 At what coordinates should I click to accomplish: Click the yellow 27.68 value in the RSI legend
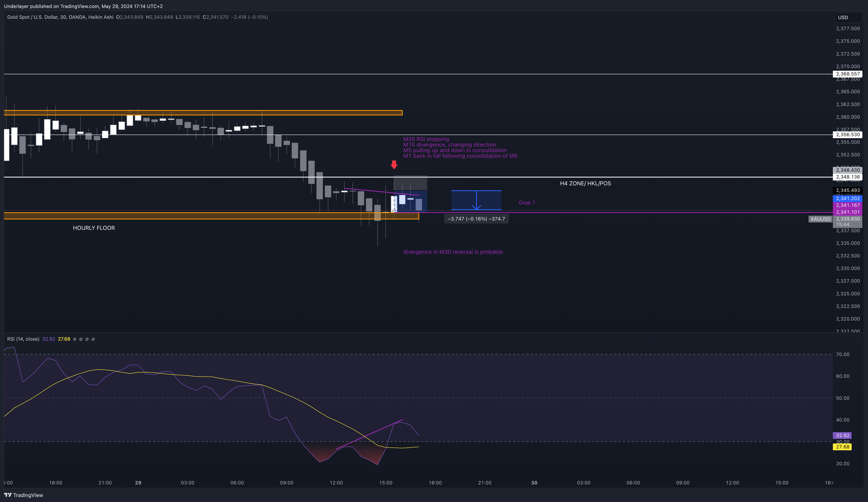pyautogui.click(x=64, y=339)
